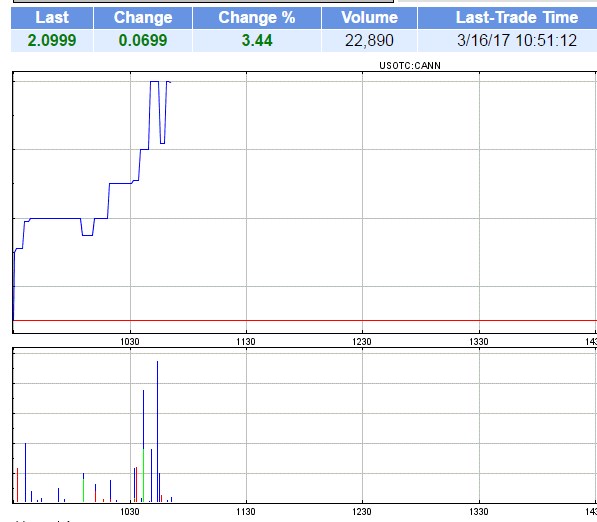Click the Volume column header
Image resolution: width=597 pixels, height=522 pixels.
point(369,18)
